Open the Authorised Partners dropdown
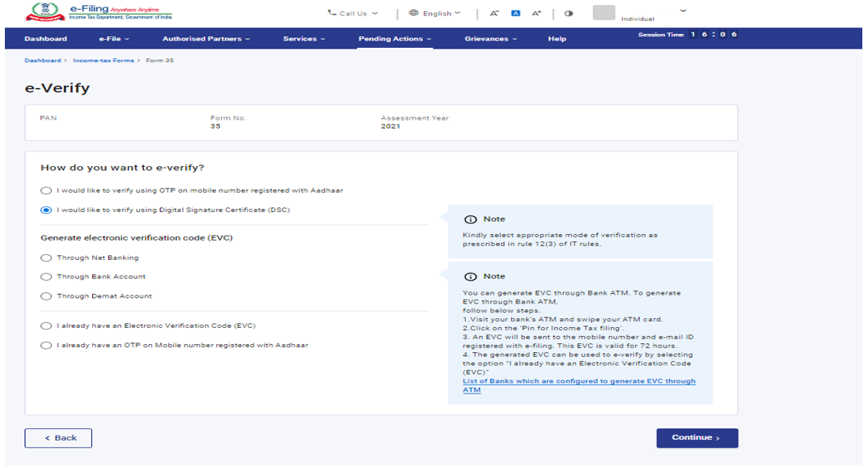The height and width of the screenshot is (468, 868). point(206,39)
